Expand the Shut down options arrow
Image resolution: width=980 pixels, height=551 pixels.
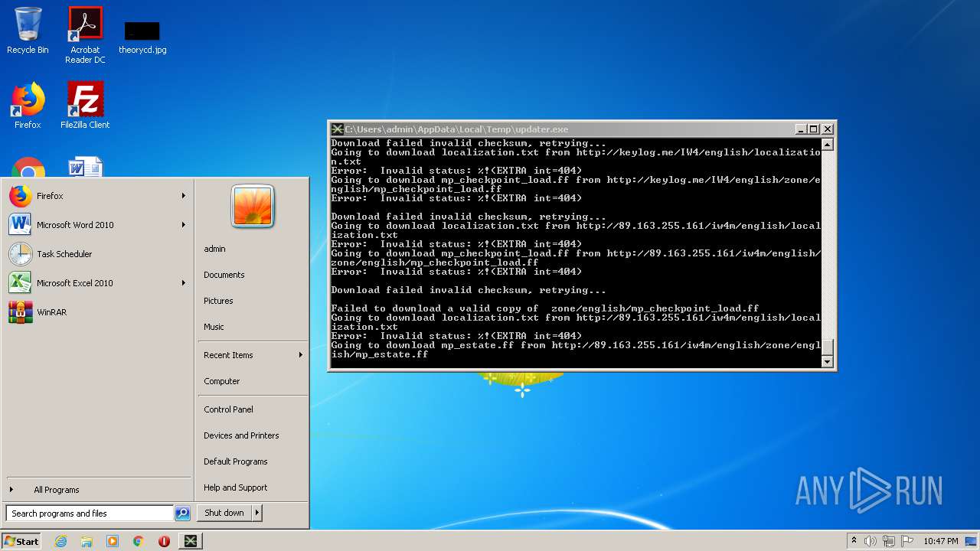pyautogui.click(x=257, y=513)
